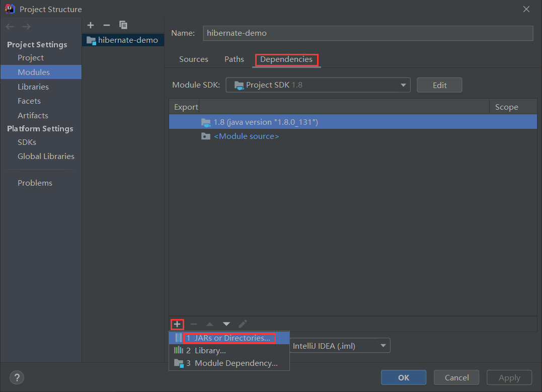Open the IntelliJ IDEA (.iml) format dropdown
542x392 pixels.
point(340,346)
